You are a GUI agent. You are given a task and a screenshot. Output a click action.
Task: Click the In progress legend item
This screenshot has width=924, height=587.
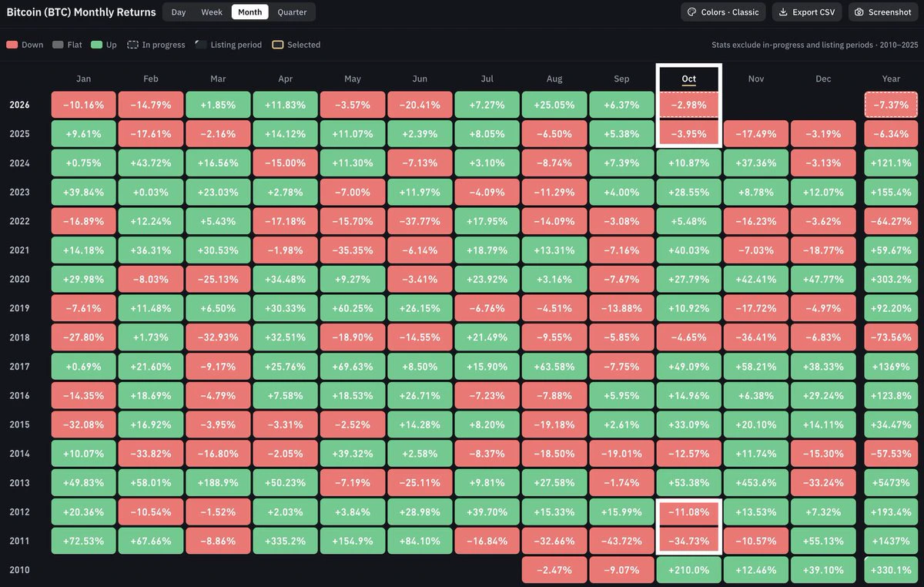156,45
